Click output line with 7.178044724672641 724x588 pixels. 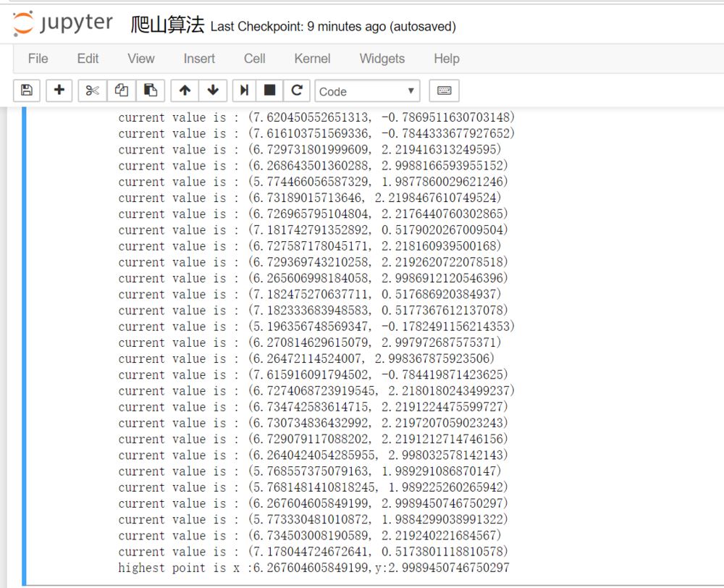tap(313, 551)
